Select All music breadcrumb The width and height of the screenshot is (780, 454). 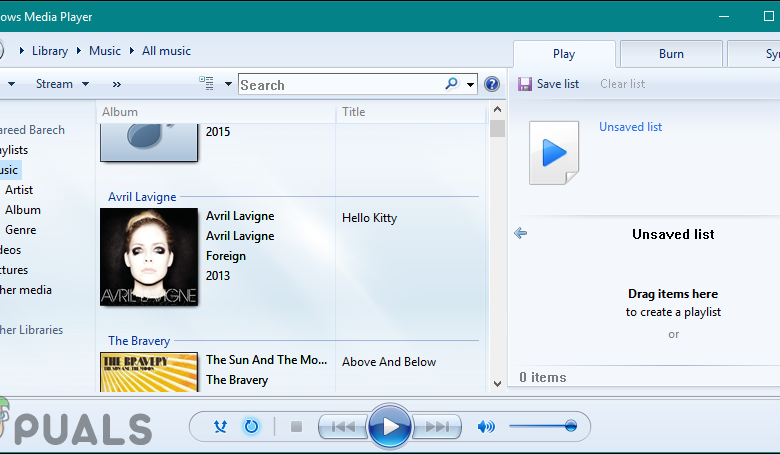point(166,51)
